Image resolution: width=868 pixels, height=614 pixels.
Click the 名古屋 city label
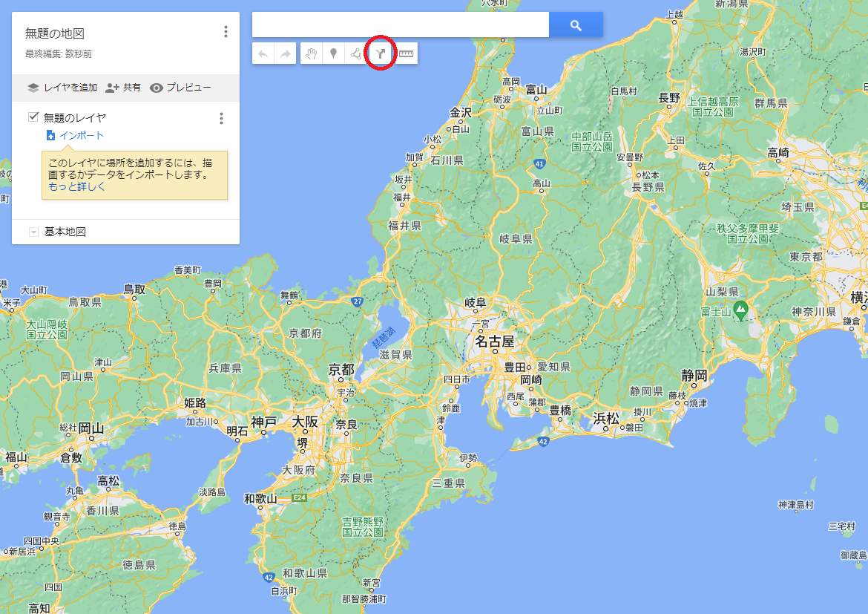click(x=494, y=342)
